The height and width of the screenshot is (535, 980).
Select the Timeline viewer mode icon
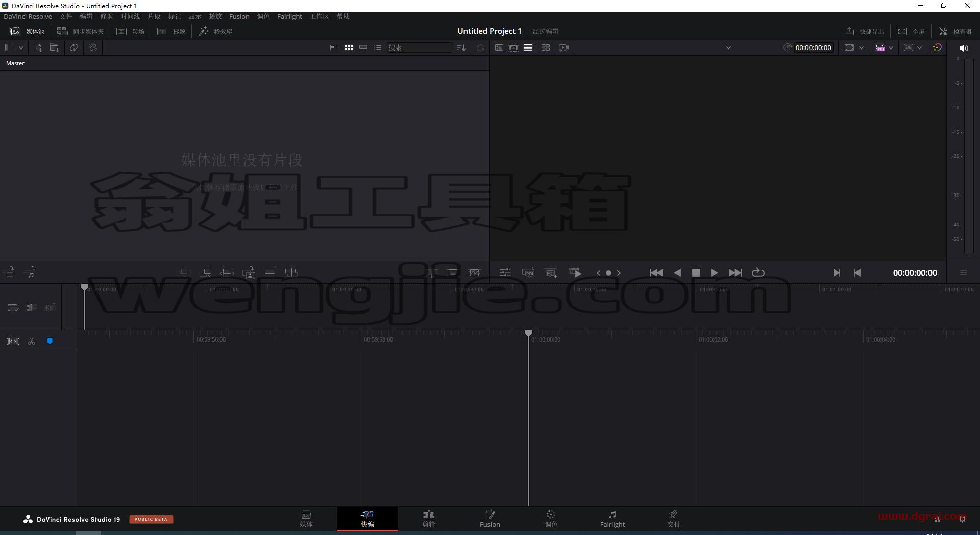click(528, 47)
